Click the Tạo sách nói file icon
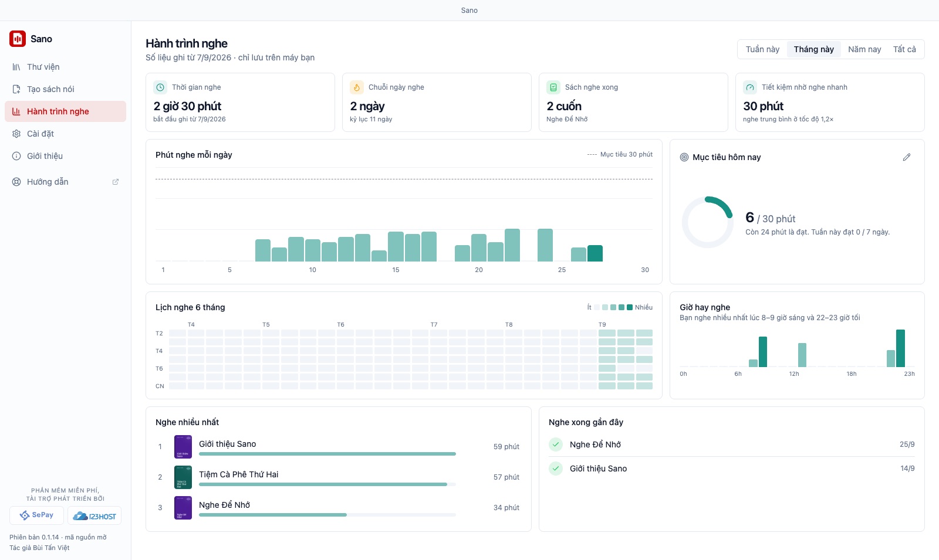This screenshot has height=560, width=939. click(16, 89)
